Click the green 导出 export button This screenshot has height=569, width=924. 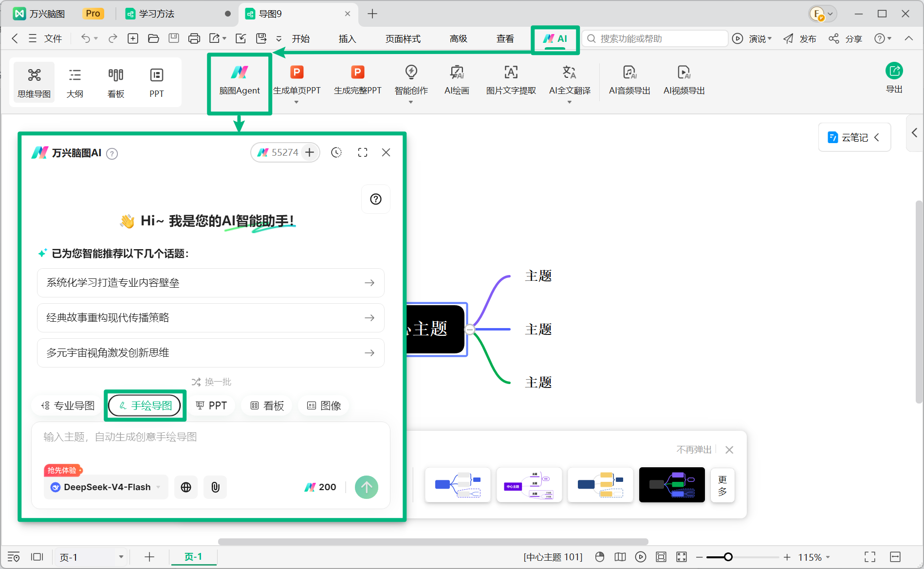click(x=894, y=78)
